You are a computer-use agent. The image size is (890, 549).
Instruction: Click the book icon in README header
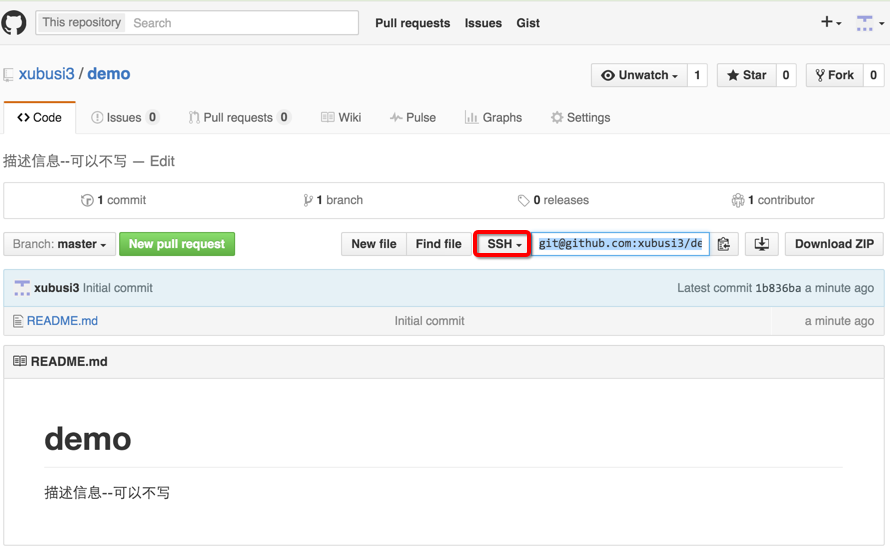point(20,361)
